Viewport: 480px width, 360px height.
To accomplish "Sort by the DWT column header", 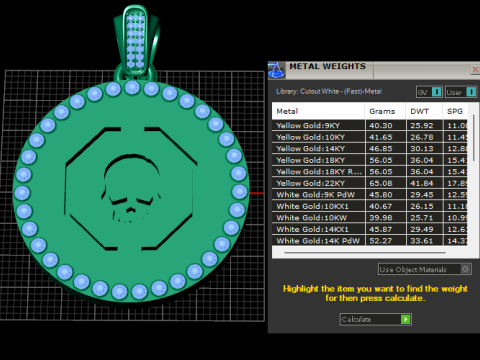I will tap(424, 111).
